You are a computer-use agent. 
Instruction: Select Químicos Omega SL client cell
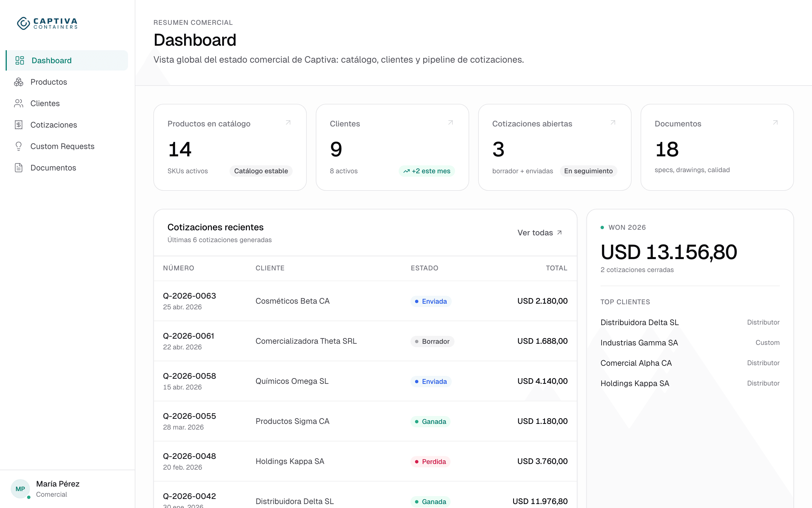click(x=292, y=381)
